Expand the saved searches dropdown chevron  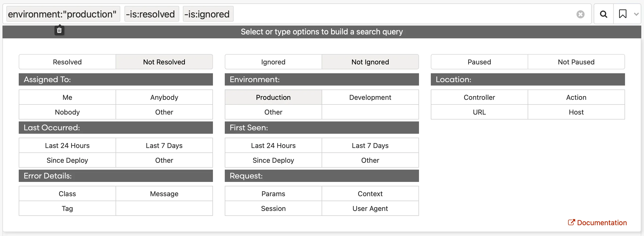(636, 14)
